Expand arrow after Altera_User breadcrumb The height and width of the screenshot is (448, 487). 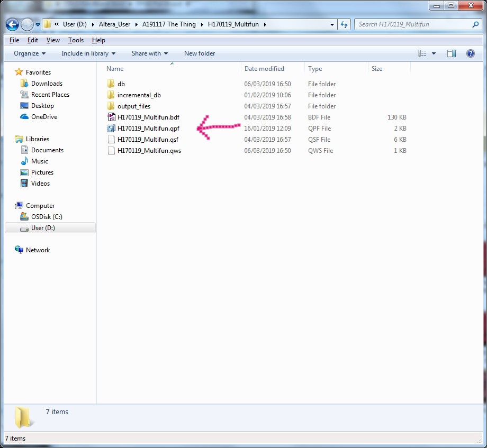(x=137, y=24)
